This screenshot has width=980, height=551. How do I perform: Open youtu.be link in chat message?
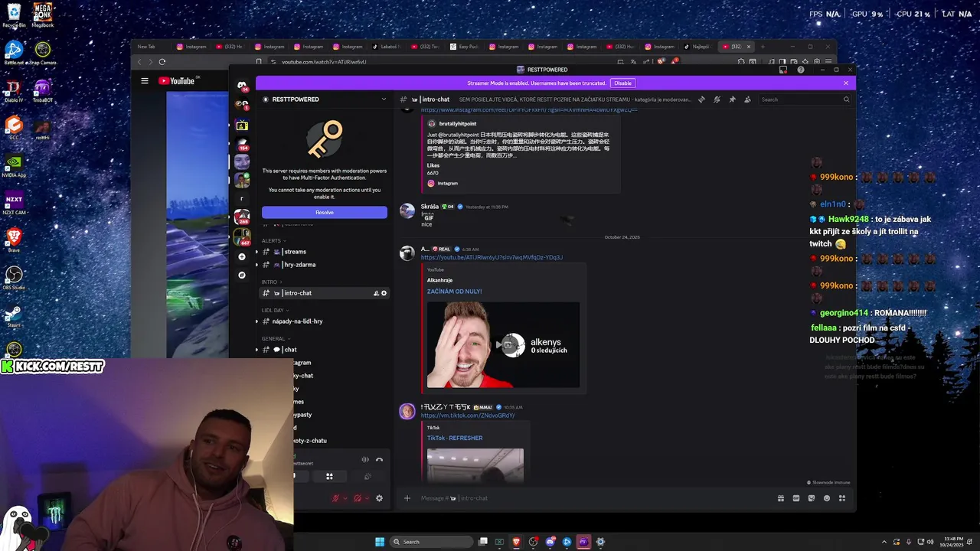point(492,257)
